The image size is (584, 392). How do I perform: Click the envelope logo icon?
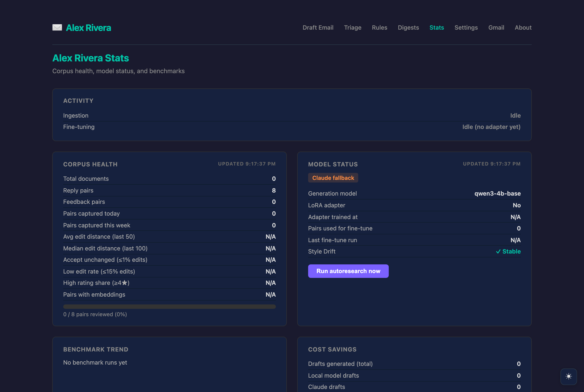[x=57, y=27]
